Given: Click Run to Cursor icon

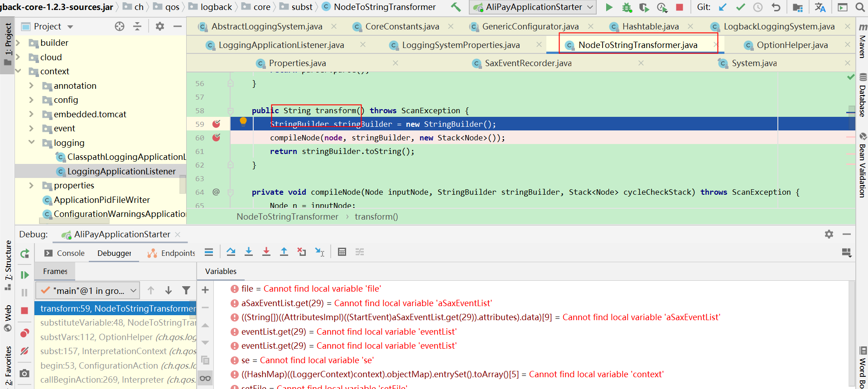Looking at the screenshot, I should pos(320,252).
